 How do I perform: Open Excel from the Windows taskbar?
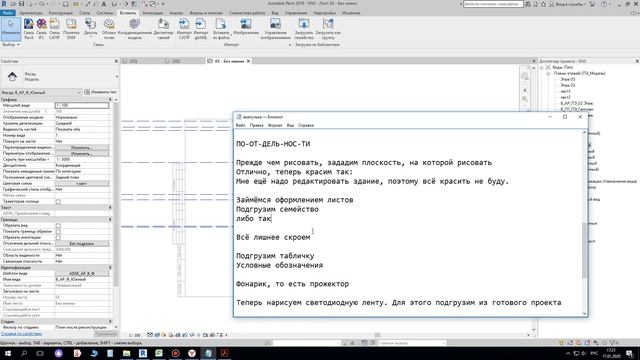click(x=159, y=353)
